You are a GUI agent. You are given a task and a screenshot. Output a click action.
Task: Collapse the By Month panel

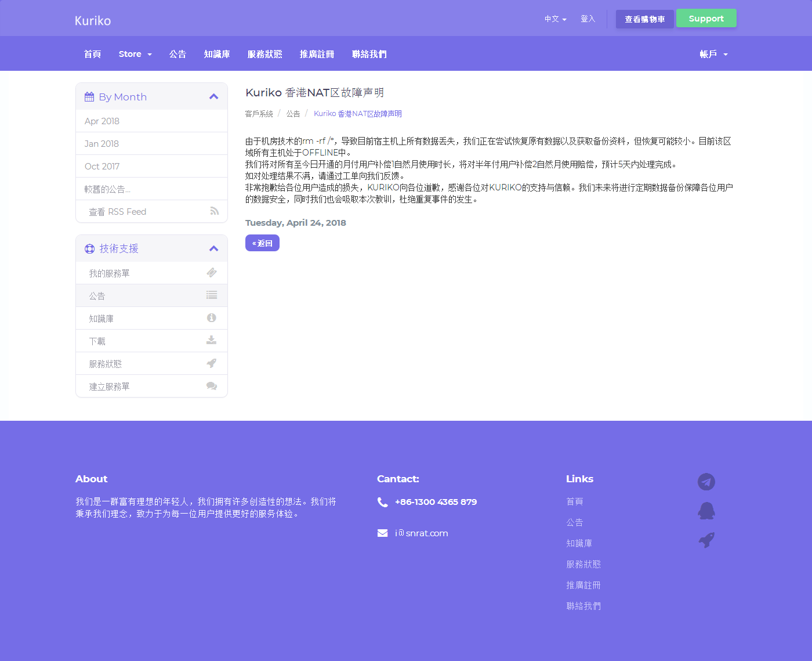(213, 97)
